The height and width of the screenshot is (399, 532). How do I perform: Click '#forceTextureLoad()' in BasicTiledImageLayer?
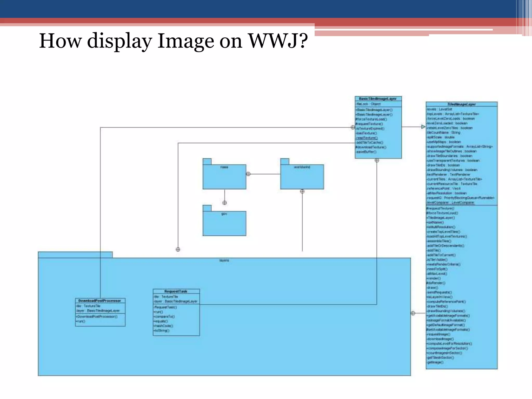(x=371, y=119)
